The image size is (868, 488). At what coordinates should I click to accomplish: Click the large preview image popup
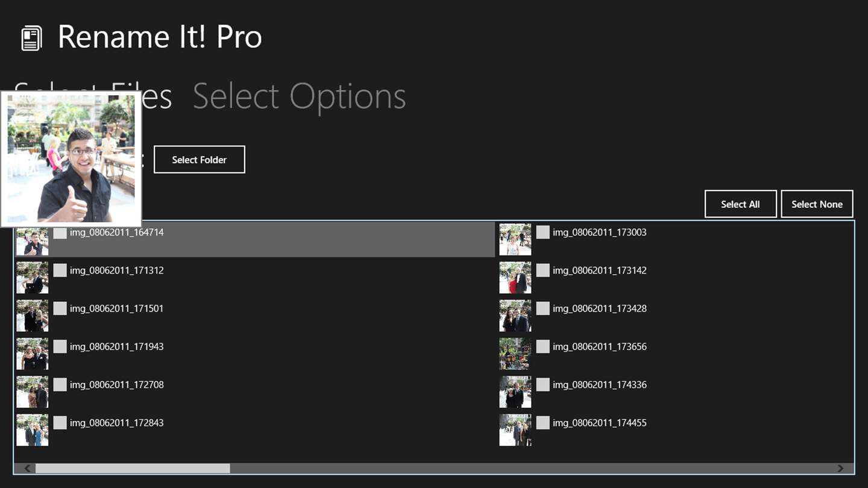tap(71, 158)
